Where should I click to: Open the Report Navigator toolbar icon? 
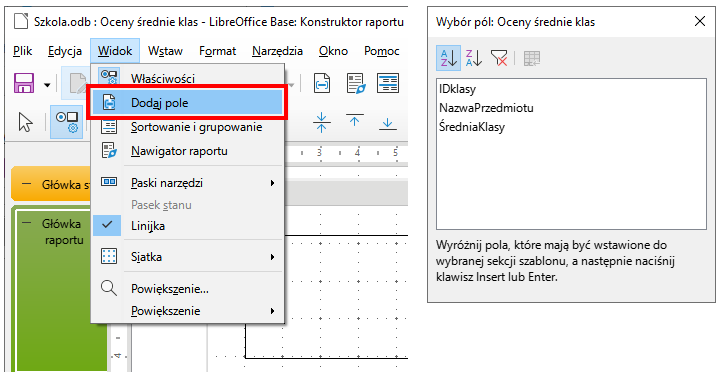coord(356,84)
